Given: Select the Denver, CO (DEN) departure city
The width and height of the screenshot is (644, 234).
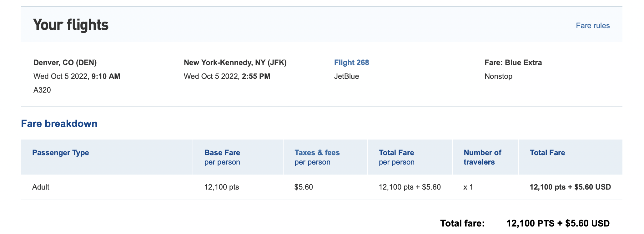Looking at the screenshot, I should (x=65, y=62).
